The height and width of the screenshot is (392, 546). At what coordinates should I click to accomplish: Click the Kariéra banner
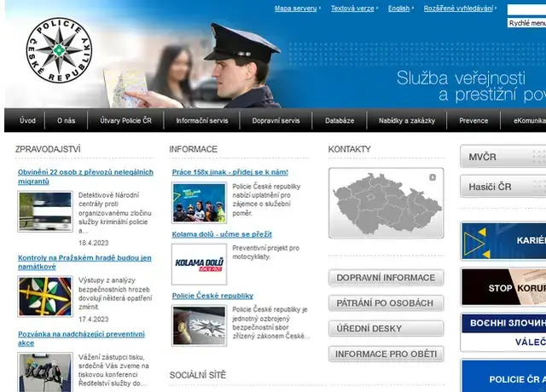click(x=503, y=241)
